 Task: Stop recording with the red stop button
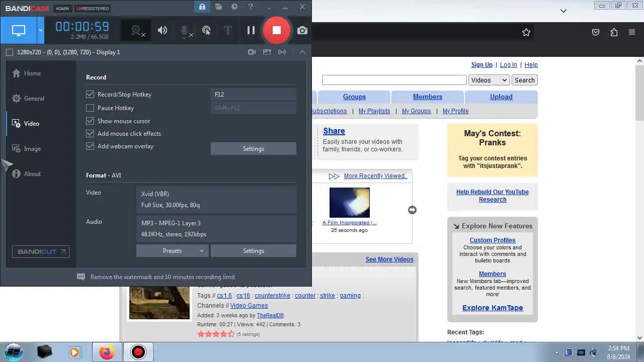276,30
